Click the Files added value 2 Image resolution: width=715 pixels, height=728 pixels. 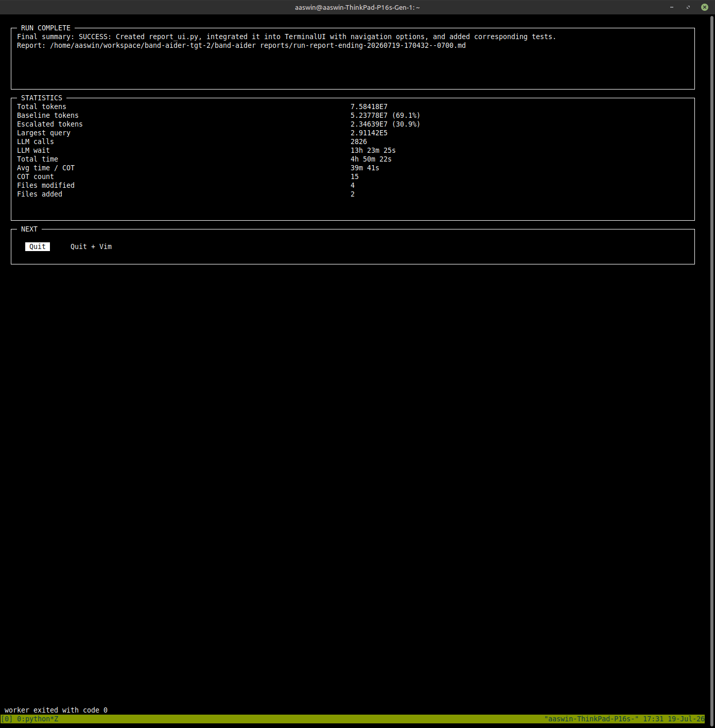tap(353, 194)
